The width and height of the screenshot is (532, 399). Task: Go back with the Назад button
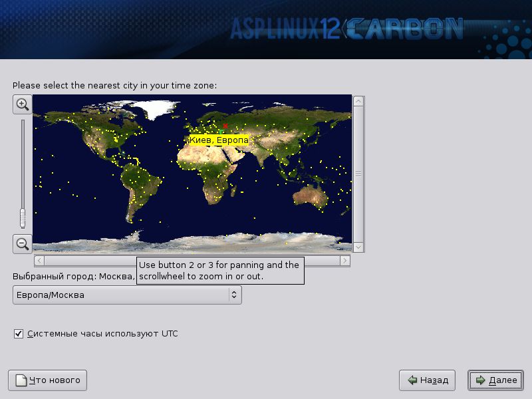[x=427, y=380]
